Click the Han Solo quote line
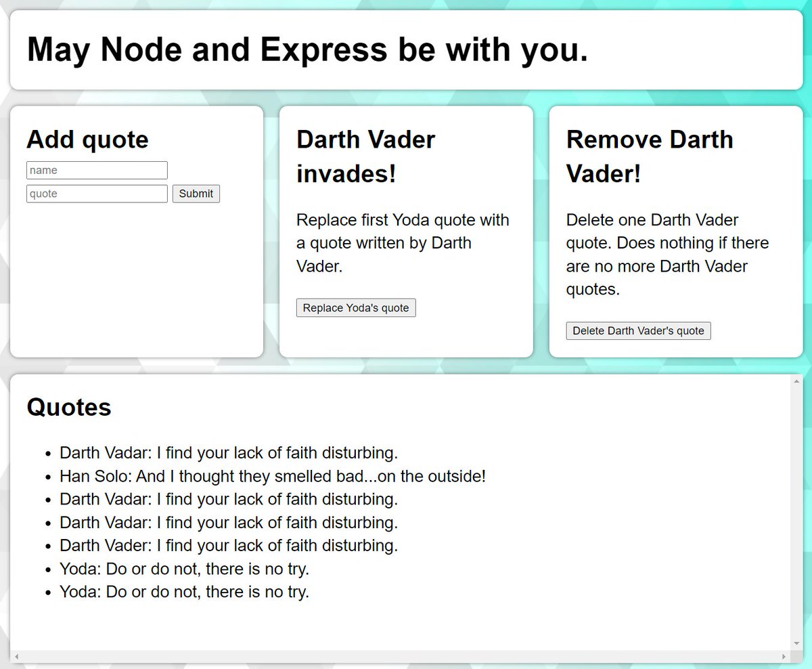 (x=273, y=476)
